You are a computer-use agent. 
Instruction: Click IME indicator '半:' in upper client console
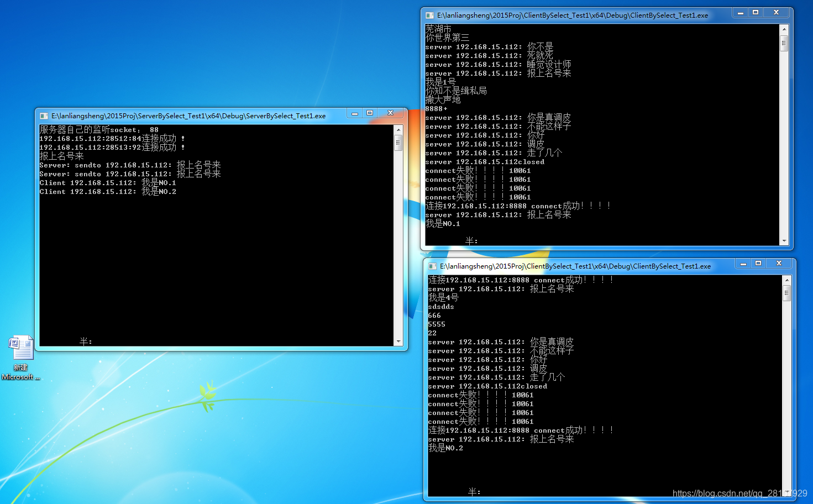(x=471, y=242)
